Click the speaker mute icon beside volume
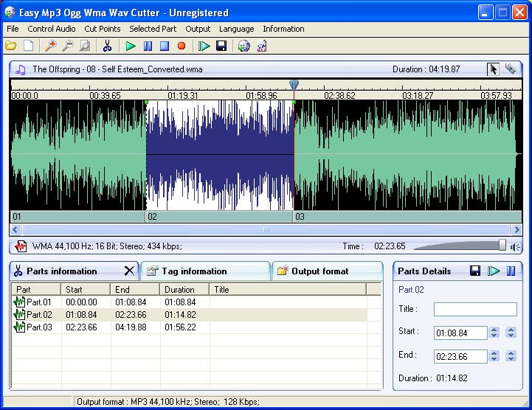532x410 pixels. (515, 246)
